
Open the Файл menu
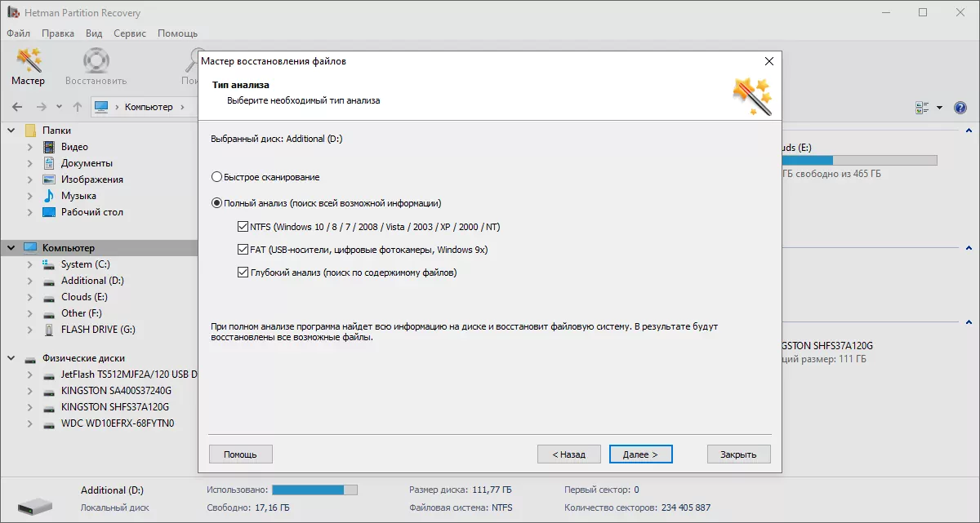(18, 33)
